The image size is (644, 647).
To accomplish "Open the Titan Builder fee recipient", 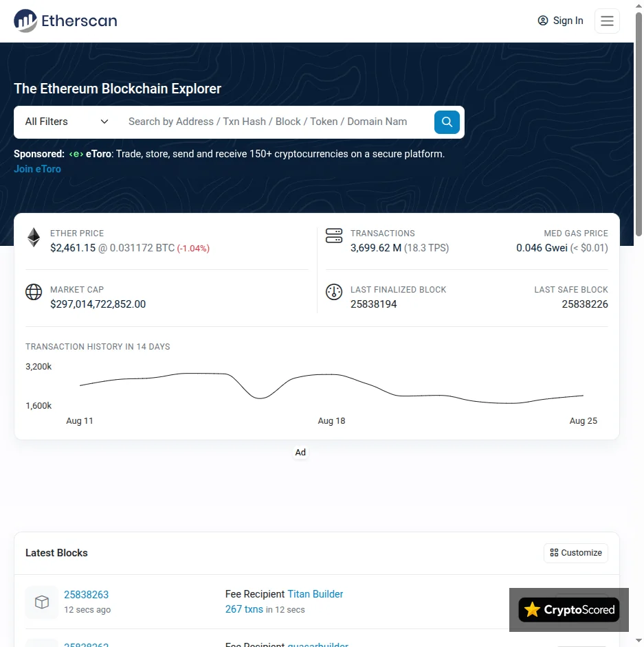I will (315, 594).
